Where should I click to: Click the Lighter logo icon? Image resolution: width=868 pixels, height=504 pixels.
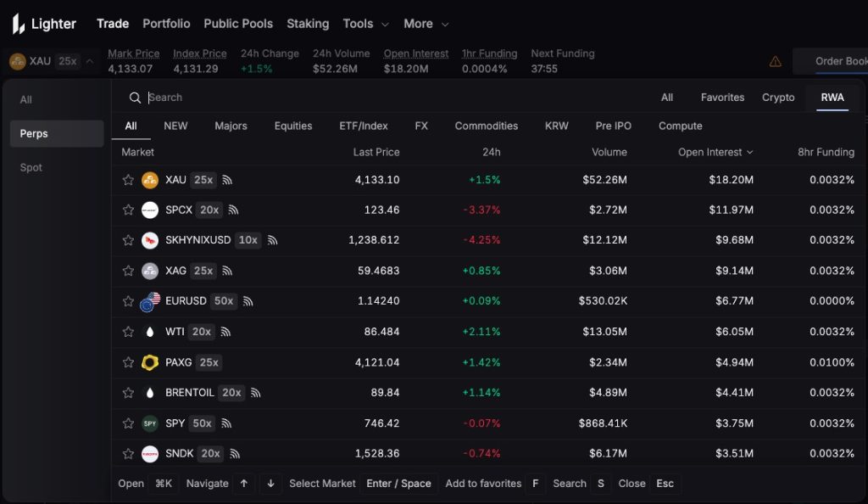click(19, 24)
